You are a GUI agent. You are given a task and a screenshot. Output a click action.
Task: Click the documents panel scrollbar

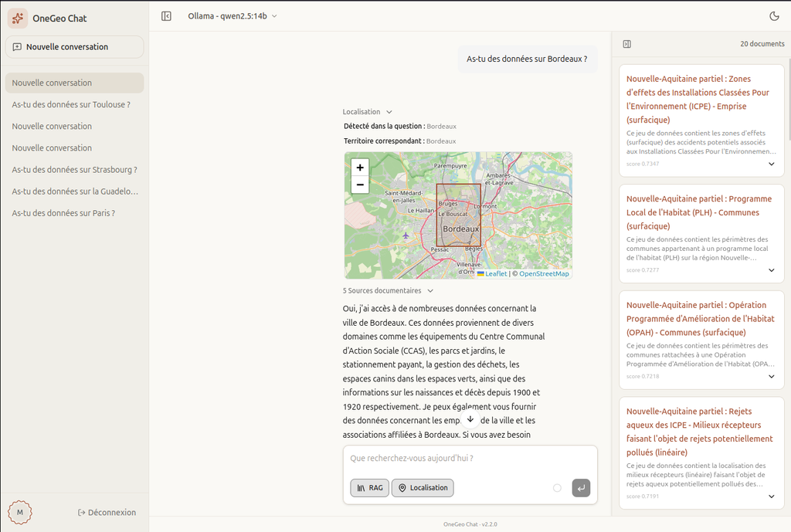click(x=789, y=101)
